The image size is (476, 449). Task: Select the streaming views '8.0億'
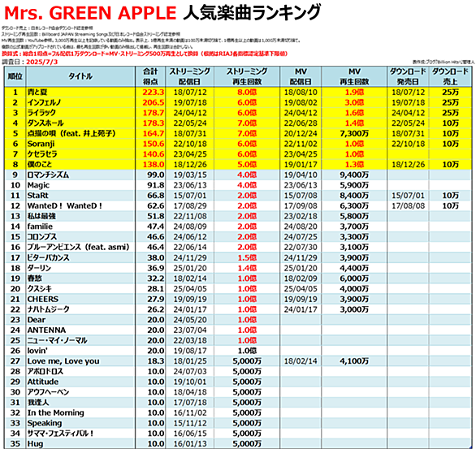tap(247, 93)
